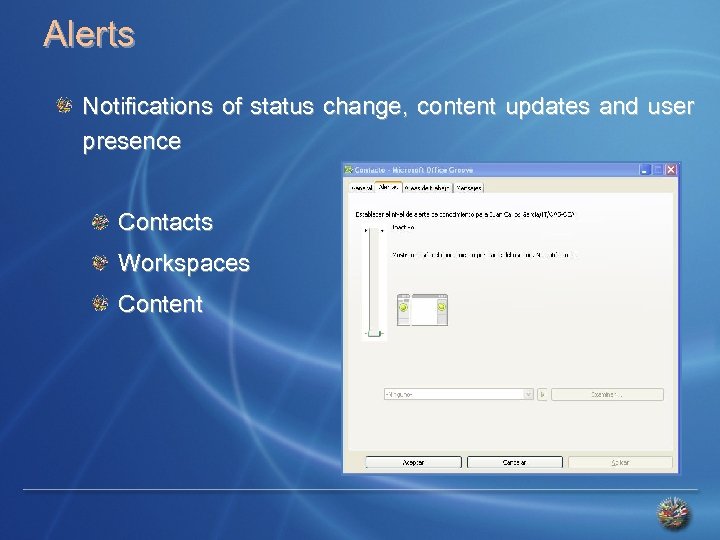This screenshot has width=720, height=540.
Task: Click the alert level slider handle
Action: pyautogui.click(x=375, y=333)
